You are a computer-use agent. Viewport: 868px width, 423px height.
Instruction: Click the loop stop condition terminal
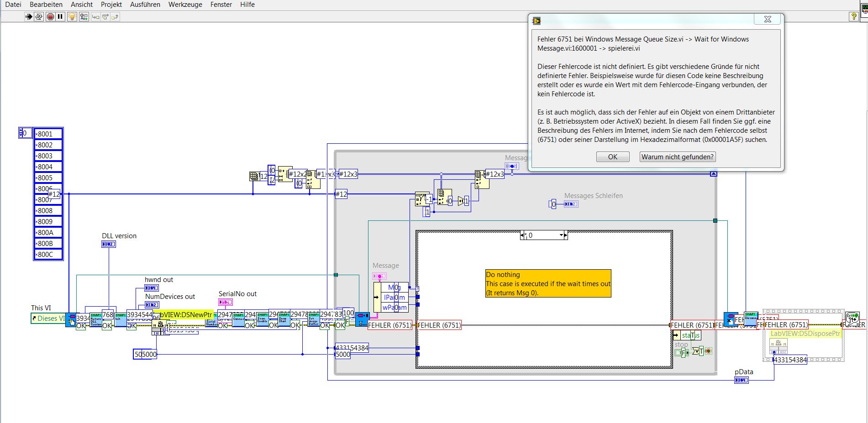(x=708, y=351)
